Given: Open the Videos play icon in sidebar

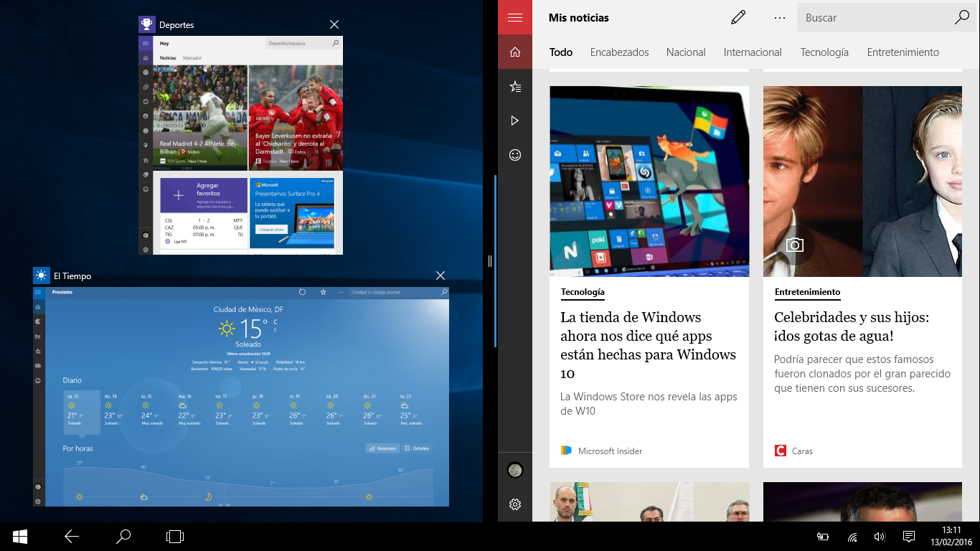Looking at the screenshot, I should 514,121.
